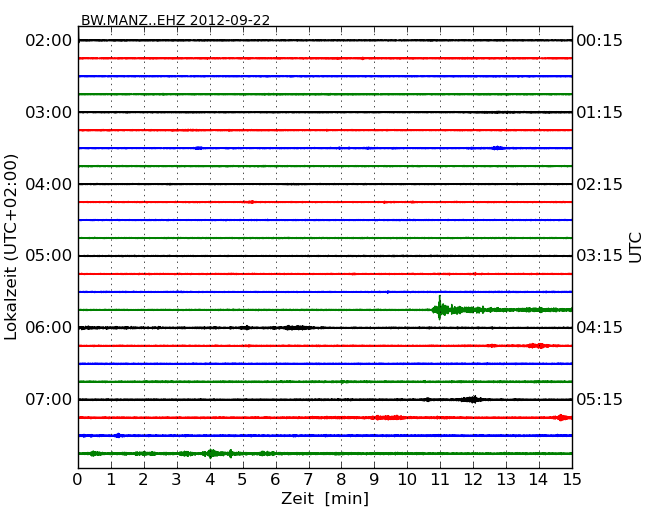This screenshot has height=520, width=650.
Task: Click the large seismic spike on green trace
Action: tap(439, 309)
